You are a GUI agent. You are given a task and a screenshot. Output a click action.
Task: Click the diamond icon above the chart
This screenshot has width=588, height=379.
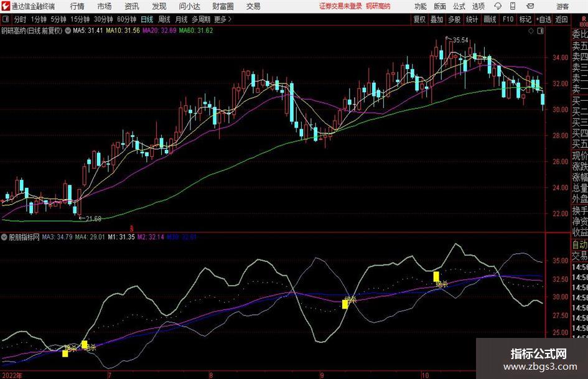(x=531, y=31)
